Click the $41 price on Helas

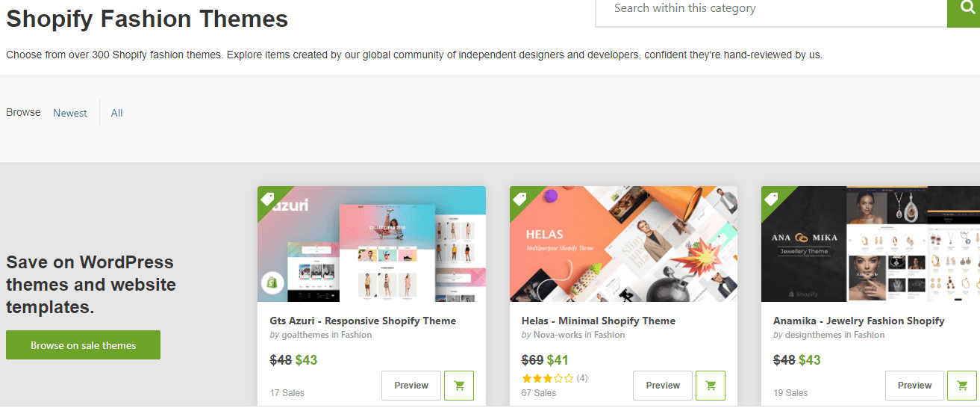558,360
